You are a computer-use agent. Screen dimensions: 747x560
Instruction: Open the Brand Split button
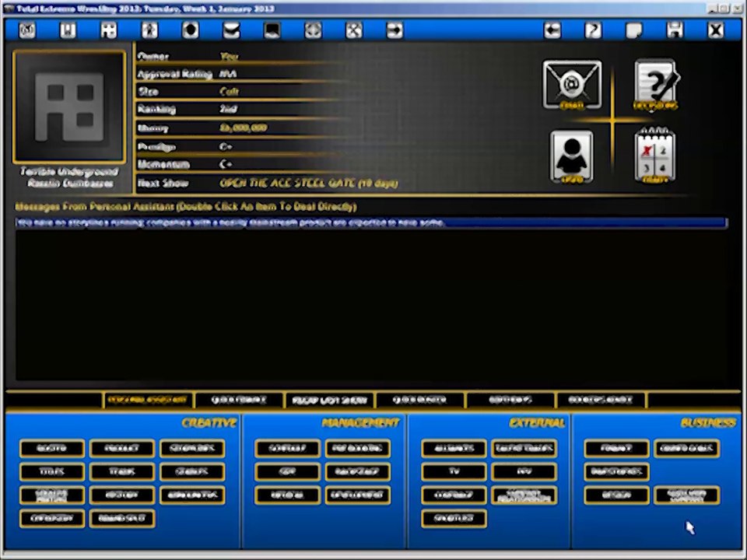[122, 518]
